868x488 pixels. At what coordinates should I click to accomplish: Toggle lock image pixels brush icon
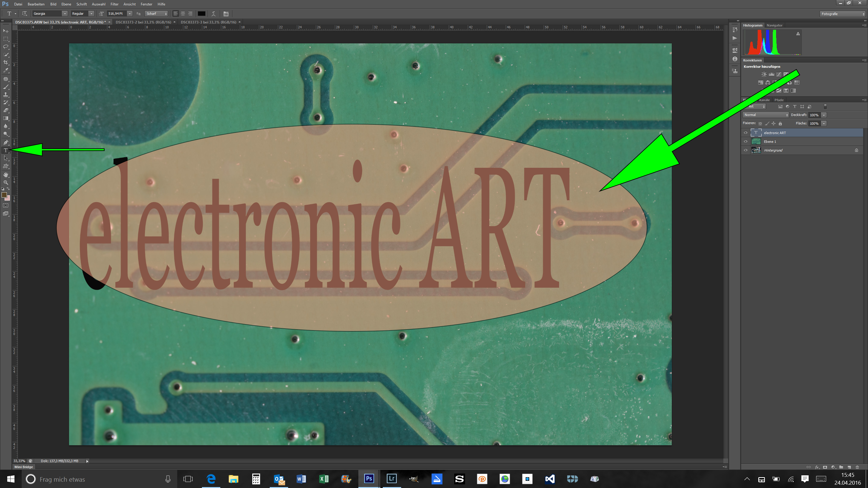pyautogui.click(x=767, y=124)
